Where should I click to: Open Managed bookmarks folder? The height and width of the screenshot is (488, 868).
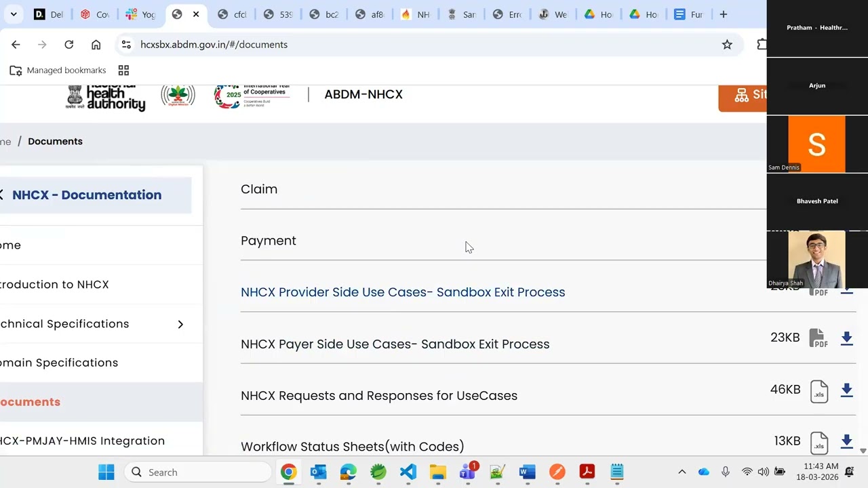58,70
